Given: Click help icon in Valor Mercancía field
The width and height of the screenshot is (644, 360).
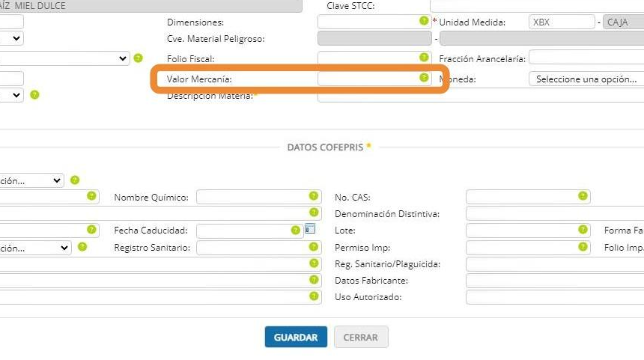Looking at the screenshot, I should 424,77.
